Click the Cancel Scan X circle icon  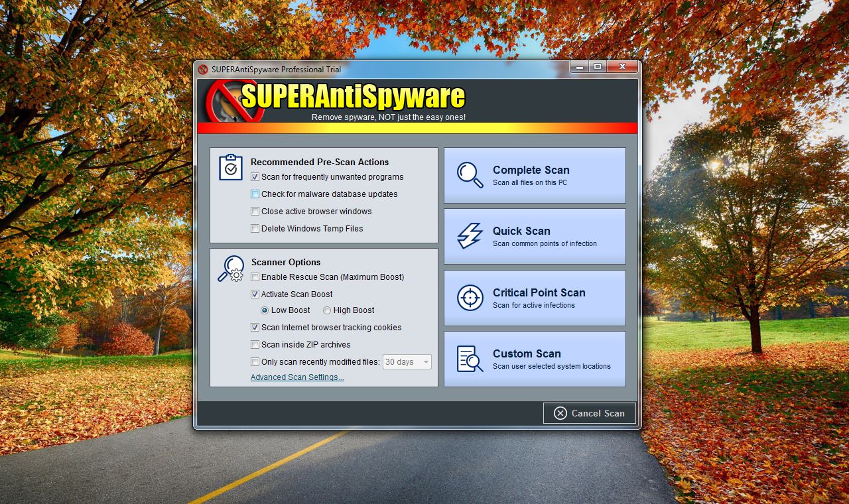pyautogui.click(x=560, y=413)
